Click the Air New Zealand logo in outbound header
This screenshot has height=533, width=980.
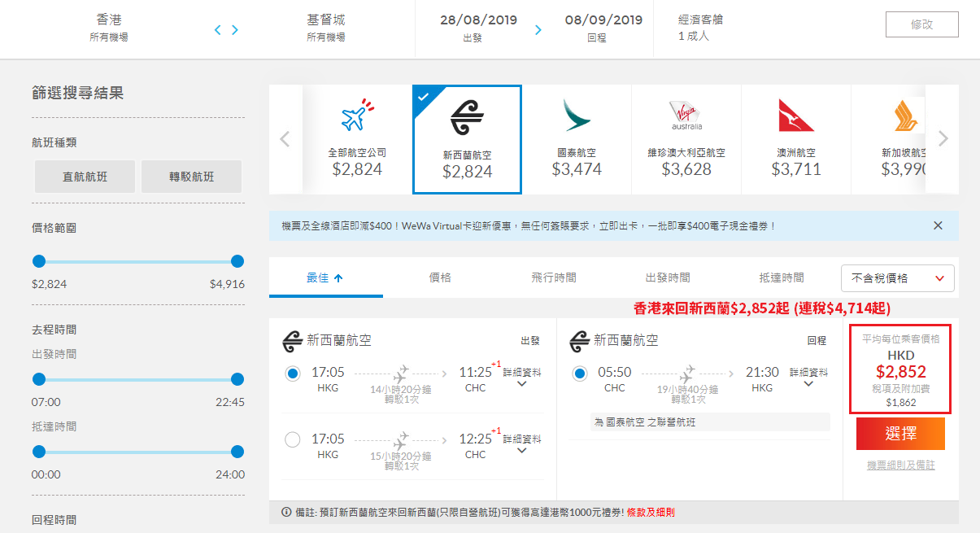click(292, 341)
